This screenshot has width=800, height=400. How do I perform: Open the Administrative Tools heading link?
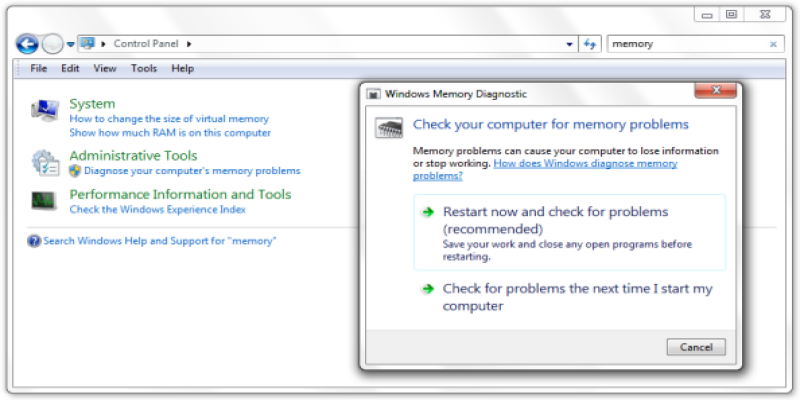point(133,155)
